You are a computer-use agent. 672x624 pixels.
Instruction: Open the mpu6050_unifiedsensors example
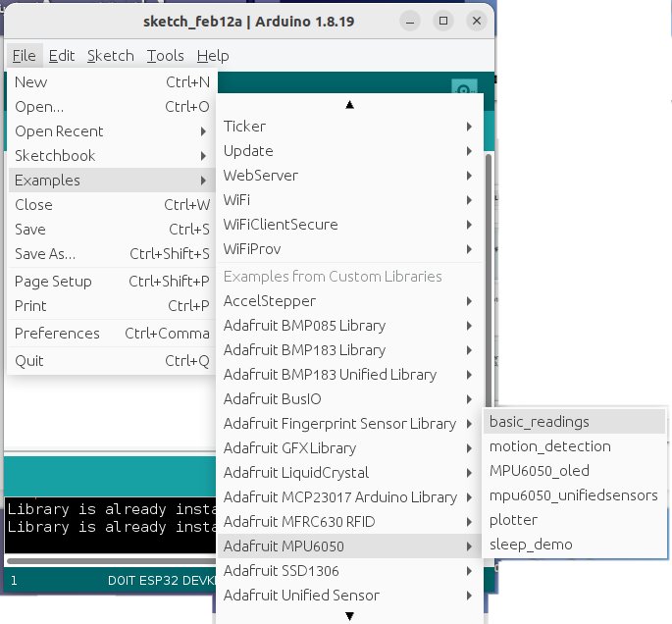tap(574, 495)
